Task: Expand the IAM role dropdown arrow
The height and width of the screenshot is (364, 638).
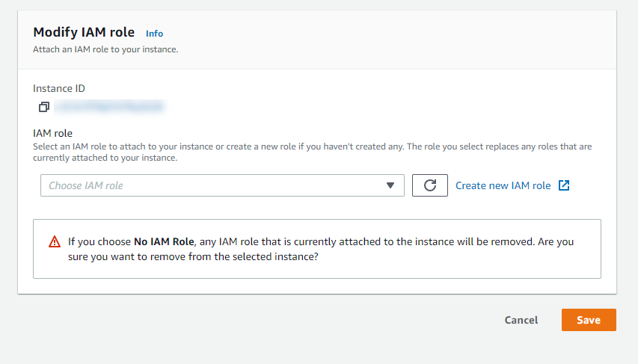Action: pyautogui.click(x=390, y=185)
